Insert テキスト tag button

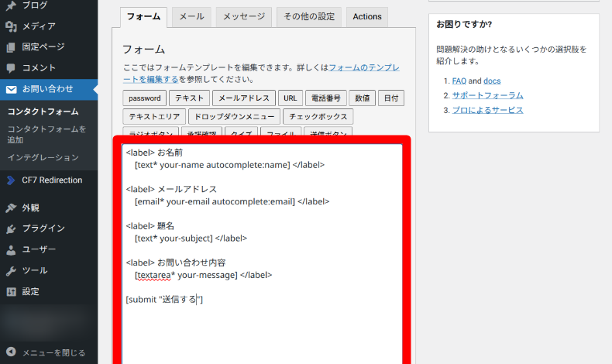189,98
